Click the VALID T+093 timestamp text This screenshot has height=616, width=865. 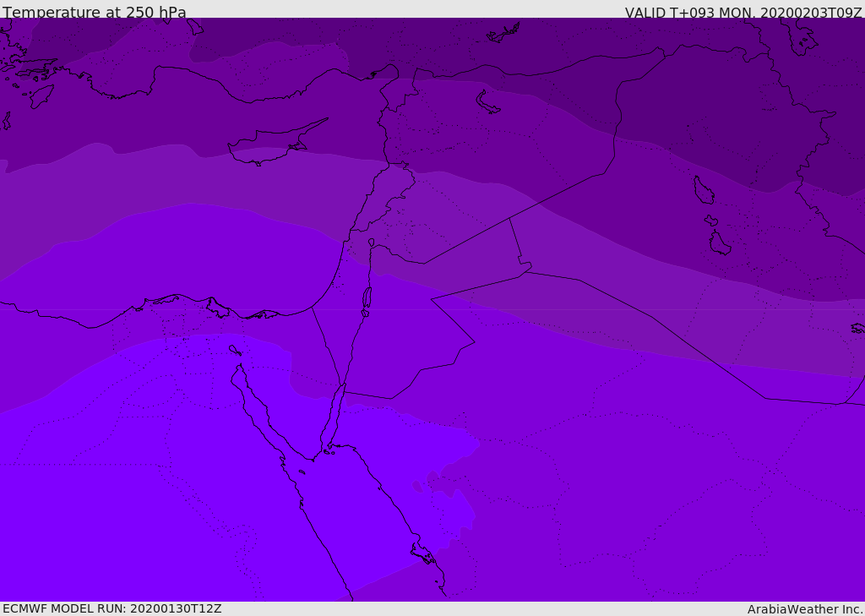click(x=743, y=13)
